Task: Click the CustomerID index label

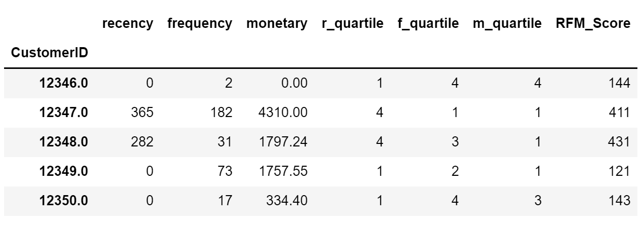Action: [48, 53]
